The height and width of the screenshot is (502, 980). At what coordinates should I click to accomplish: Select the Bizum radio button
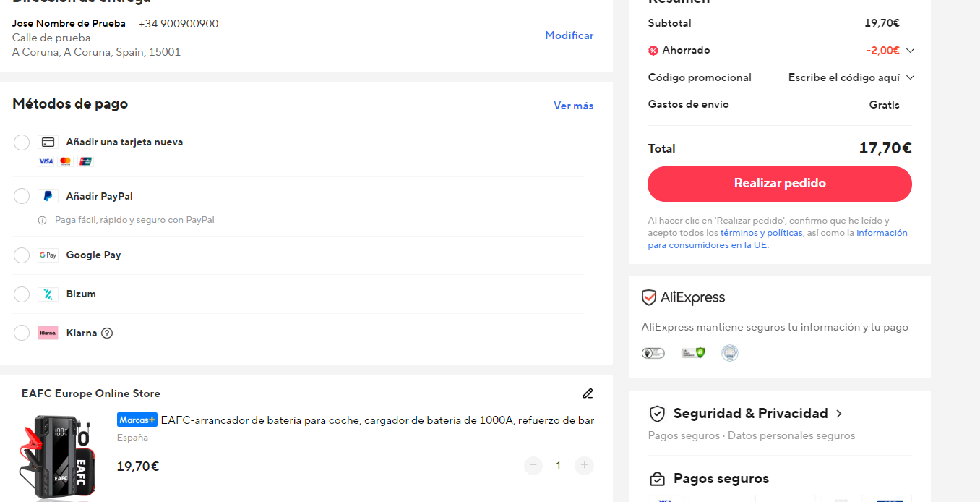(22, 294)
